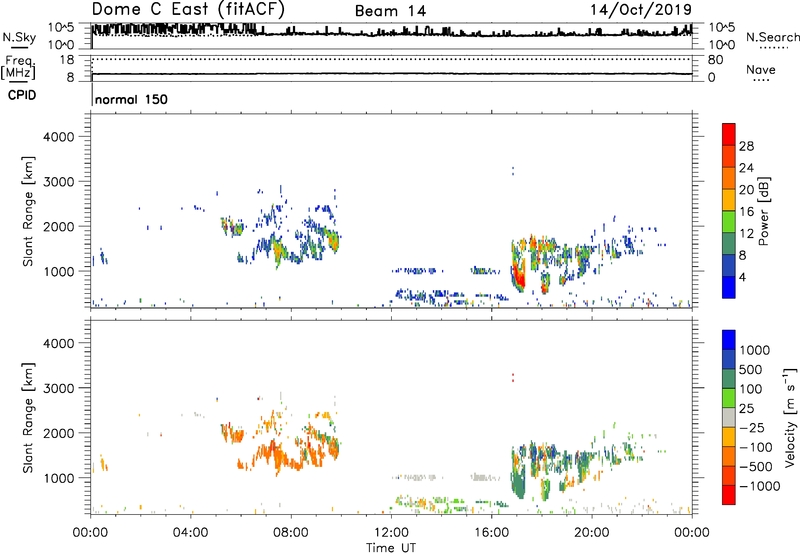Click the '08:00' time axis label
Viewport: 800px width, 554px height.
tap(291, 533)
